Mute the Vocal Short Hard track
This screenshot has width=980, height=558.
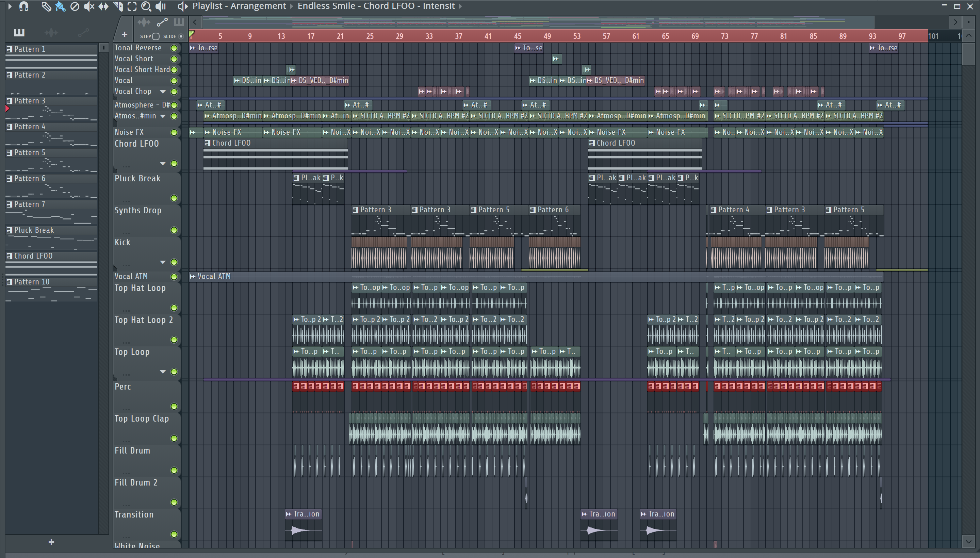(x=174, y=70)
